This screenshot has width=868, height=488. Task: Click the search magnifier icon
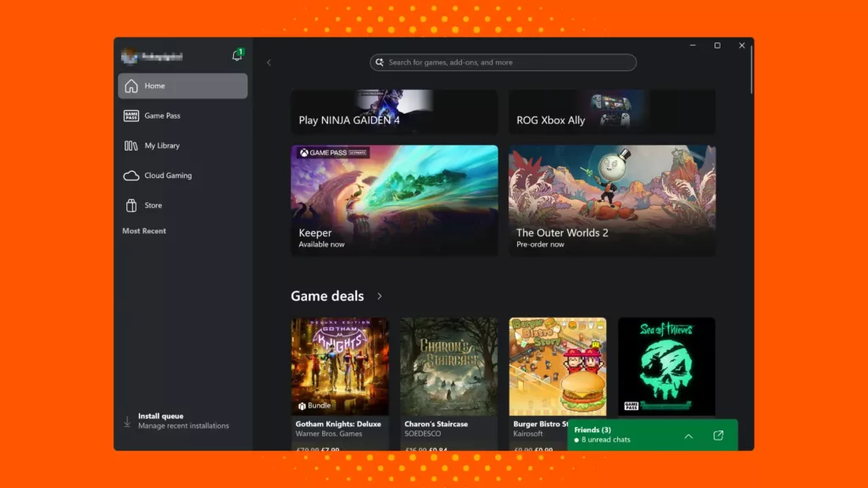click(379, 62)
